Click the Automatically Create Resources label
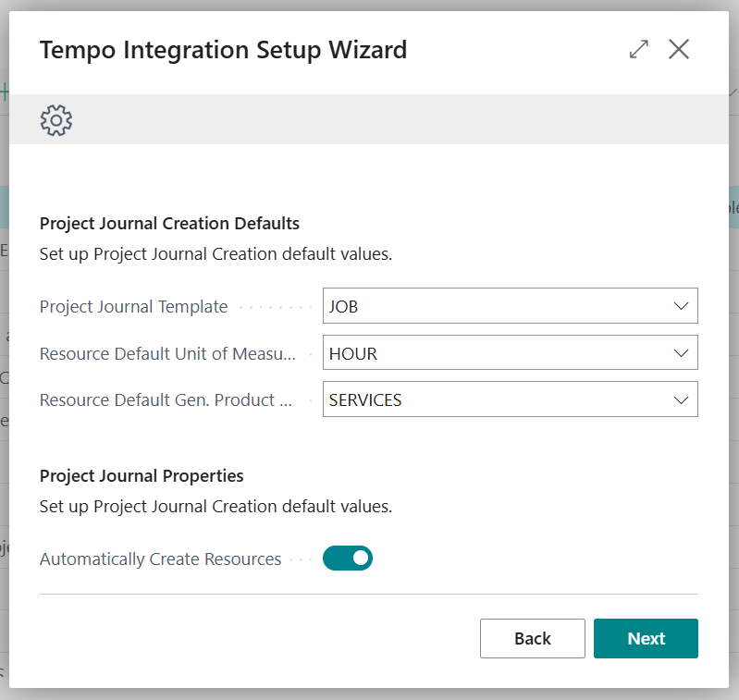739x700 pixels. 160,559
